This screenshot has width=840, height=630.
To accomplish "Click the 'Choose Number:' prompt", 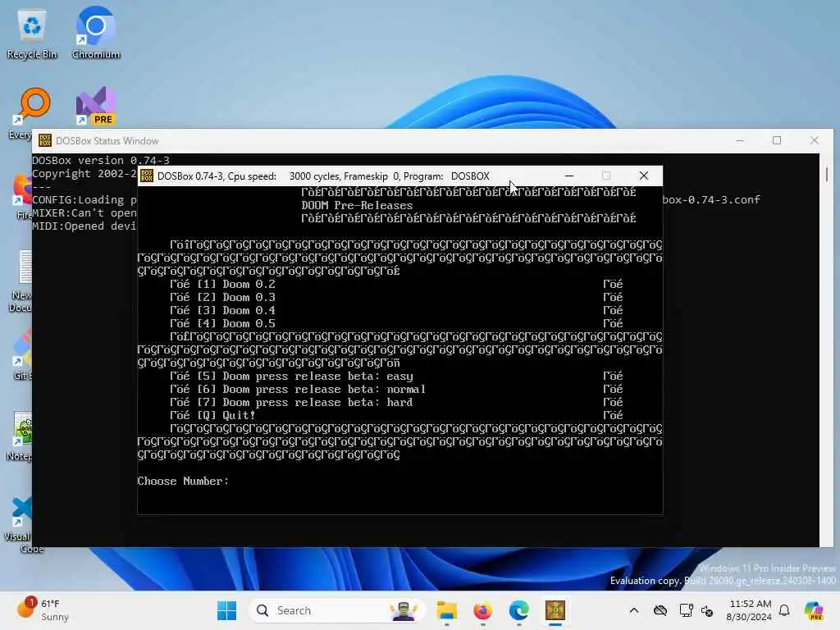I will tap(183, 481).
